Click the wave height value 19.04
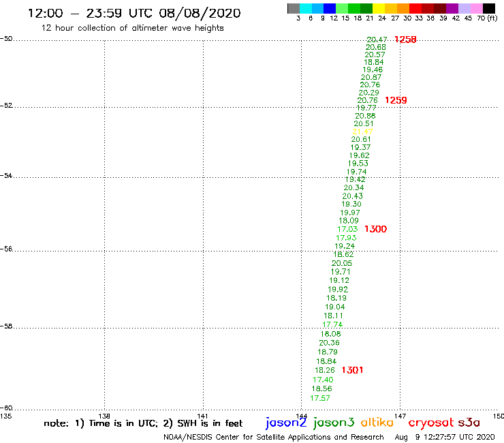 point(335,307)
